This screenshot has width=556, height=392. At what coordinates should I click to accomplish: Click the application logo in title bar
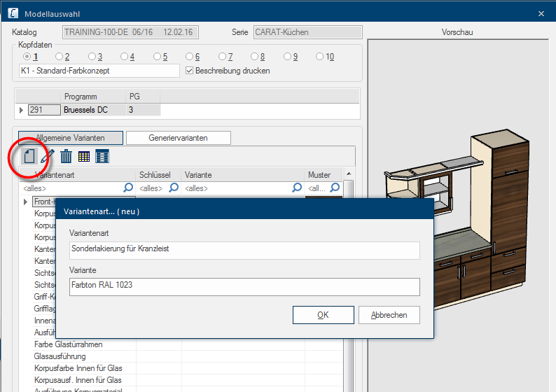coord(13,13)
